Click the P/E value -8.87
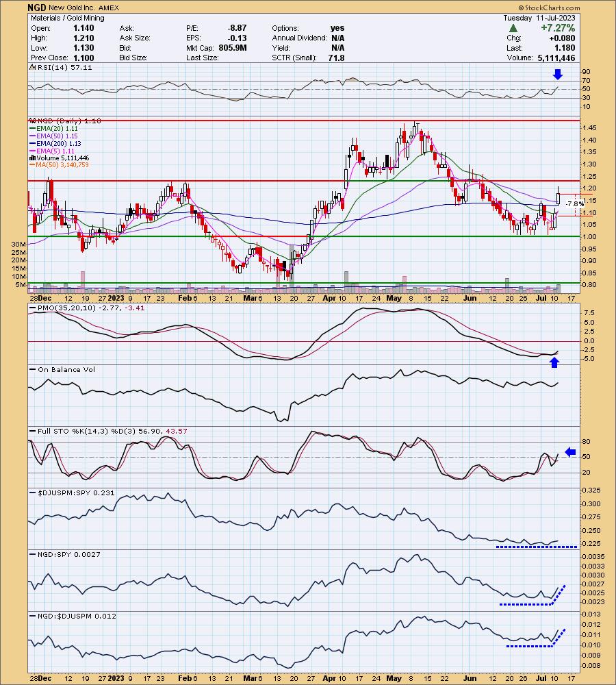 point(237,28)
